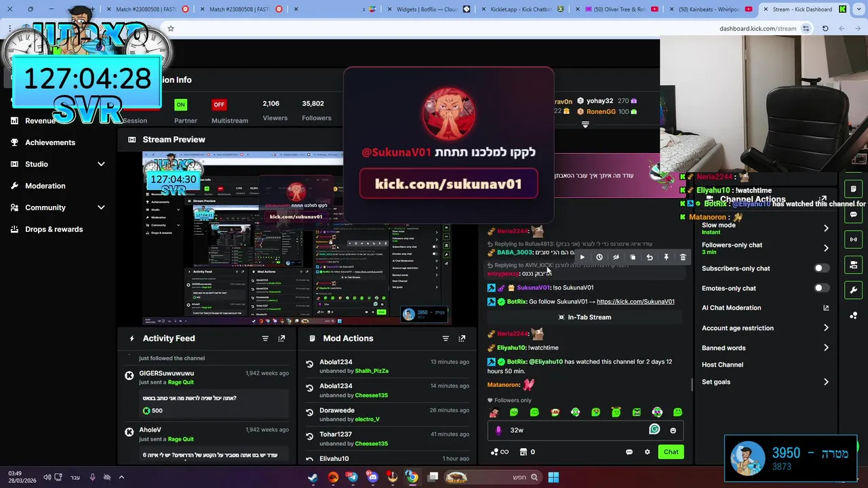Reply to hovered message with arrow icon
Image resolution: width=868 pixels, height=488 pixels.
[x=650, y=257]
